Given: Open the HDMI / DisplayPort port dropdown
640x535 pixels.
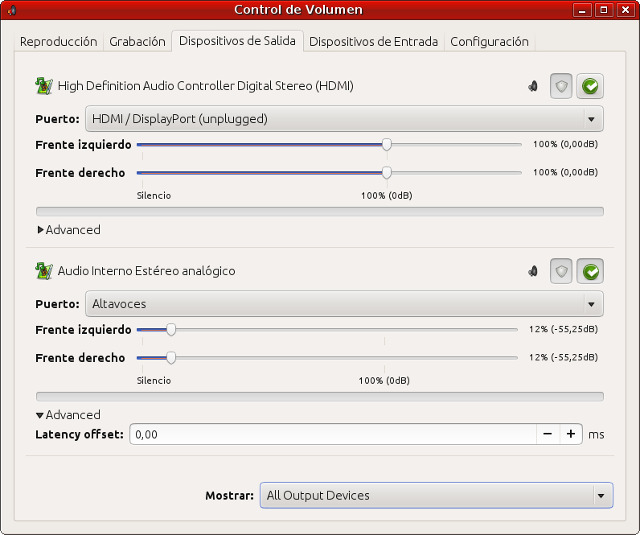Looking at the screenshot, I should tap(344, 119).
